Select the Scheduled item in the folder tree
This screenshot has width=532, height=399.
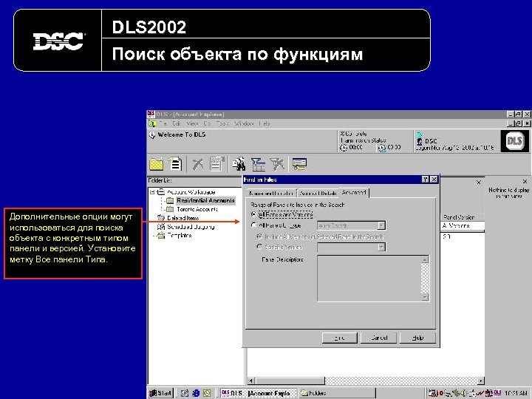[x=191, y=227]
